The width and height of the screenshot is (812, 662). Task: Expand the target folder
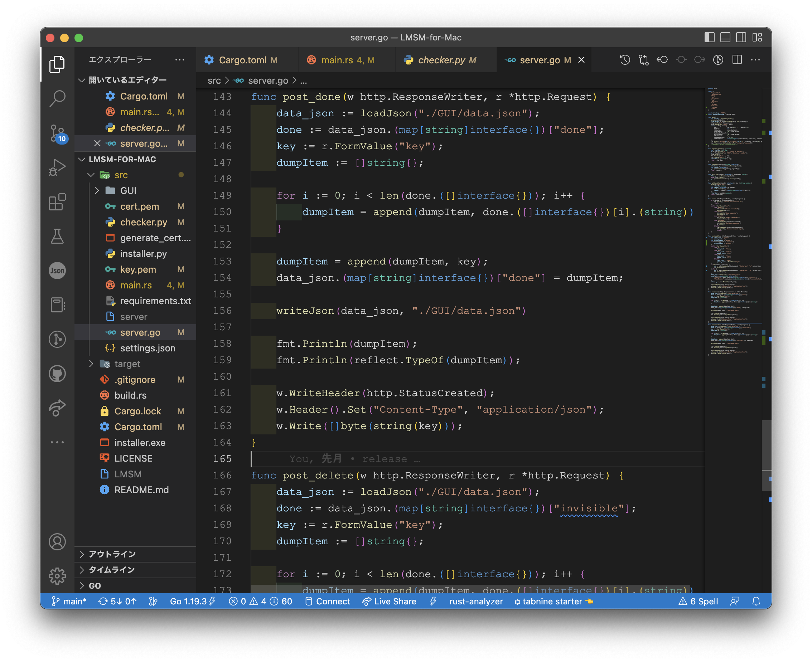coord(127,364)
